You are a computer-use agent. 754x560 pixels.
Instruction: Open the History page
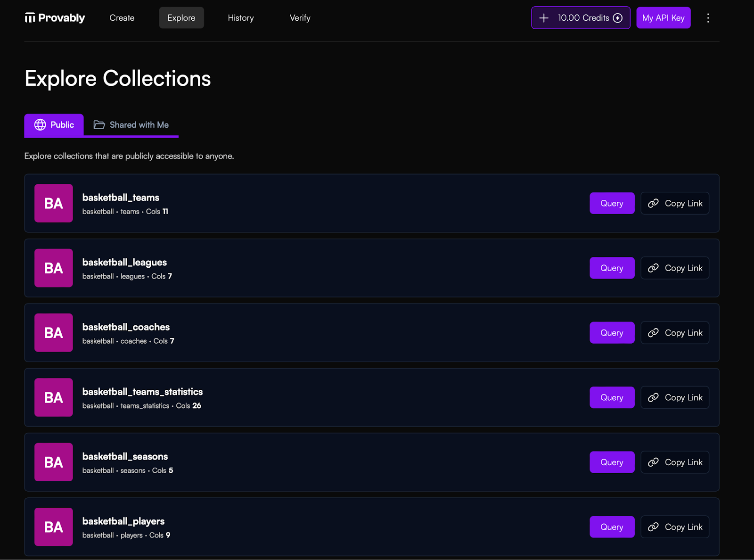coord(241,18)
